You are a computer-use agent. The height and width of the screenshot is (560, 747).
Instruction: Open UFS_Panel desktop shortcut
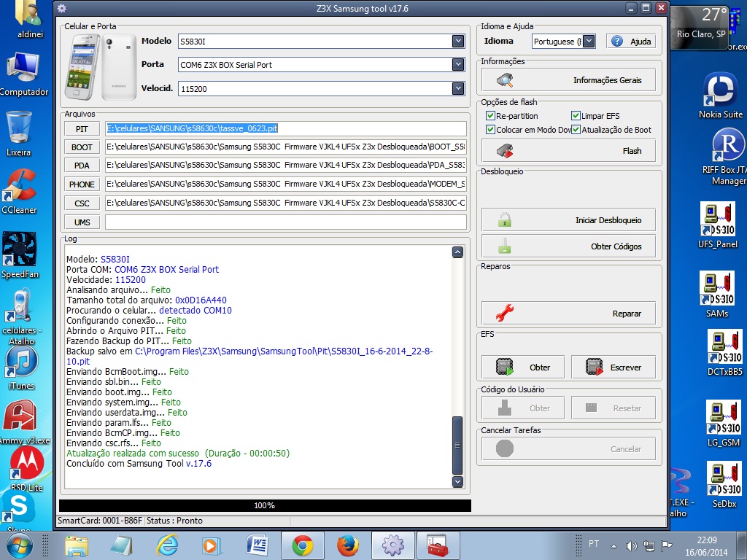click(x=718, y=225)
